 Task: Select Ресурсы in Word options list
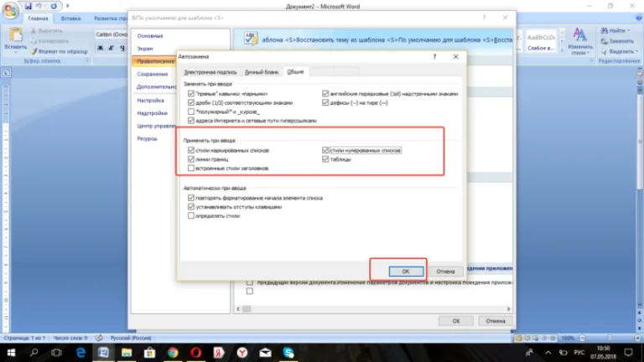[147, 138]
